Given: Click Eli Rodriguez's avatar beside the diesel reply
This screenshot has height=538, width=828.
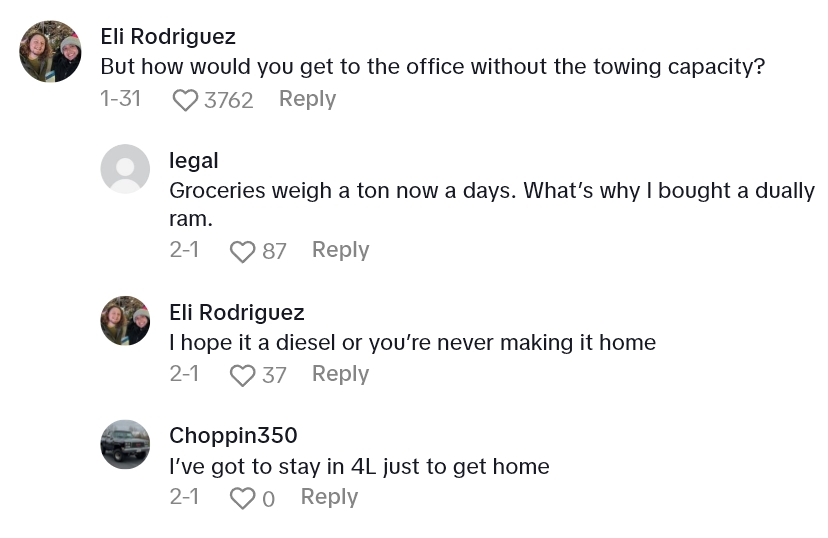Looking at the screenshot, I should [125, 321].
